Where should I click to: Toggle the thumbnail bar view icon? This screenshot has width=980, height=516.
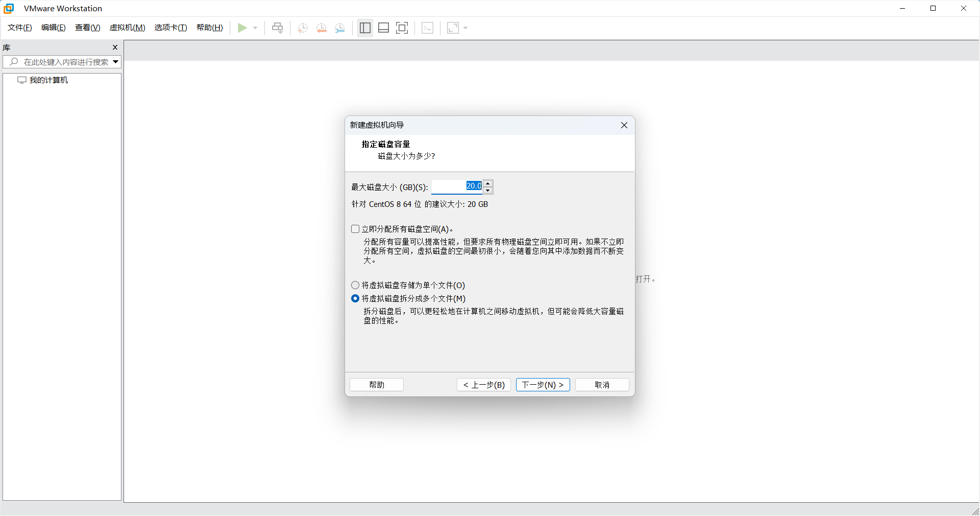click(x=384, y=28)
